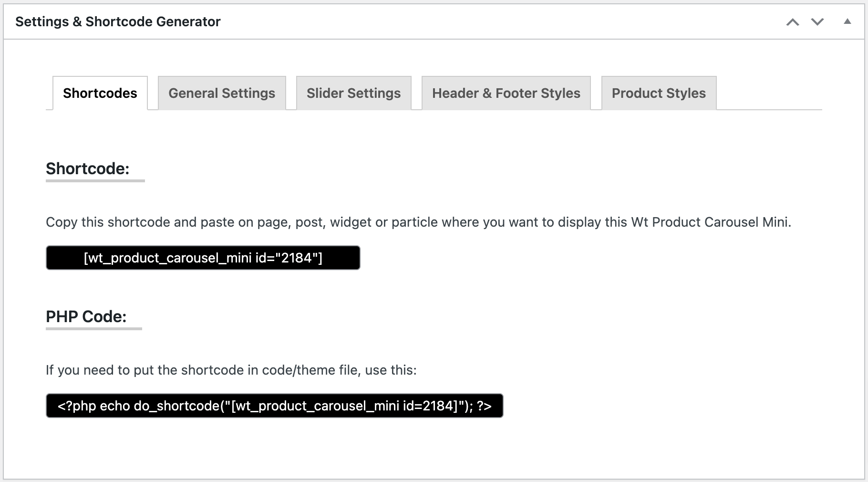Click the 'If you need to put the shortcode' text

coord(231,370)
